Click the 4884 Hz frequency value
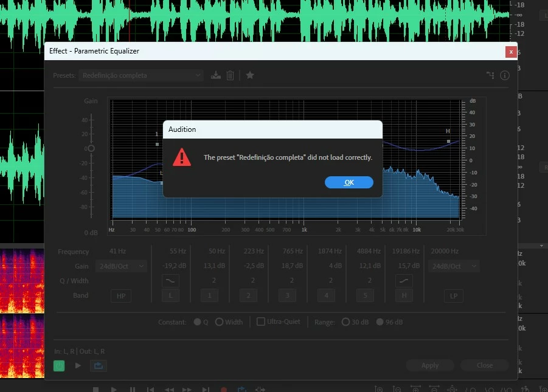Viewport: 548px width, 392px height. tap(369, 251)
